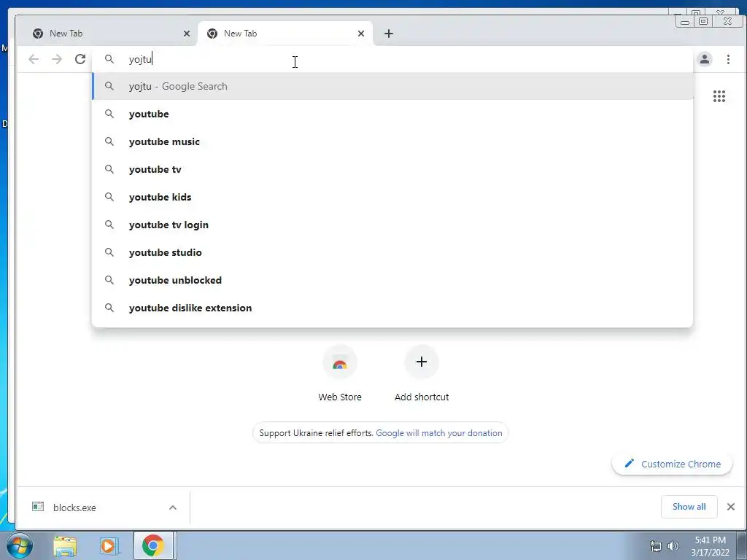Close the downloads bar
The height and width of the screenshot is (560, 747).
pyautogui.click(x=731, y=507)
